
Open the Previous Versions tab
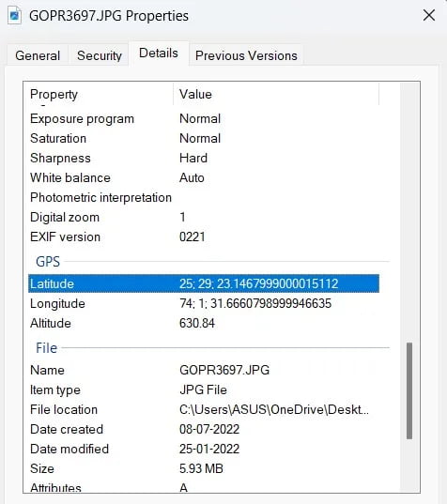(x=246, y=55)
